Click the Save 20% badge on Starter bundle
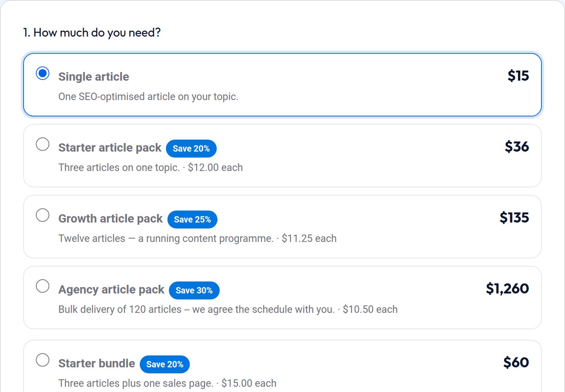565x392 pixels. click(x=165, y=364)
